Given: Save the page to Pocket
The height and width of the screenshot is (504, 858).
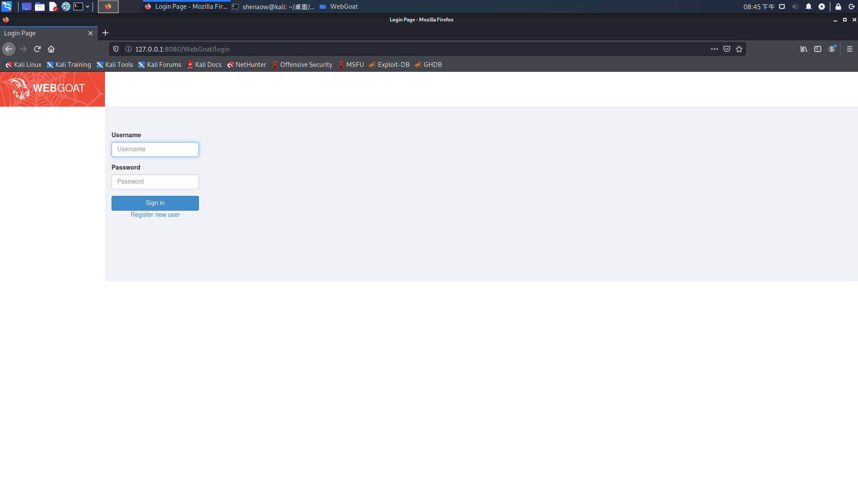Looking at the screenshot, I should (x=726, y=49).
